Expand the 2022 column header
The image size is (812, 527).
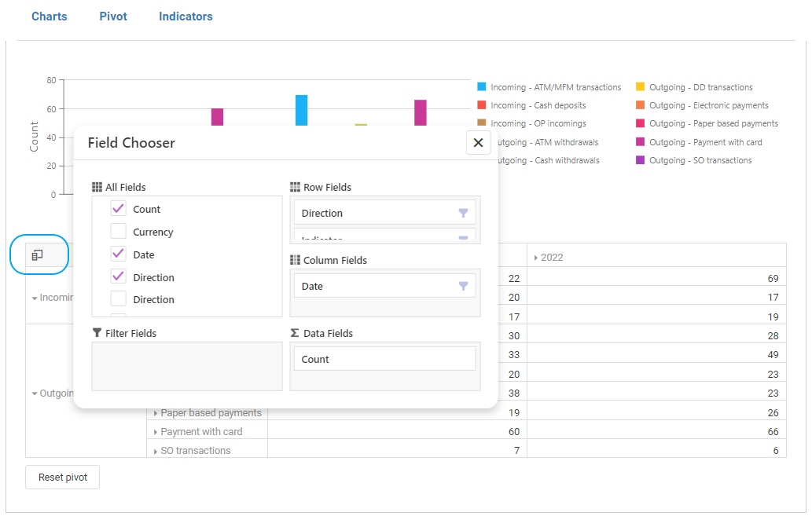click(x=536, y=258)
